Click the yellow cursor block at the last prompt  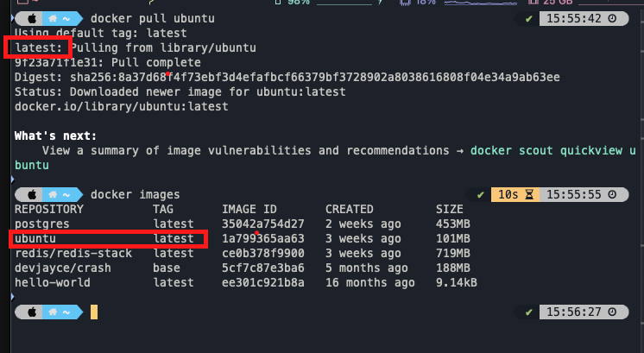pyautogui.click(x=94, y=312)
